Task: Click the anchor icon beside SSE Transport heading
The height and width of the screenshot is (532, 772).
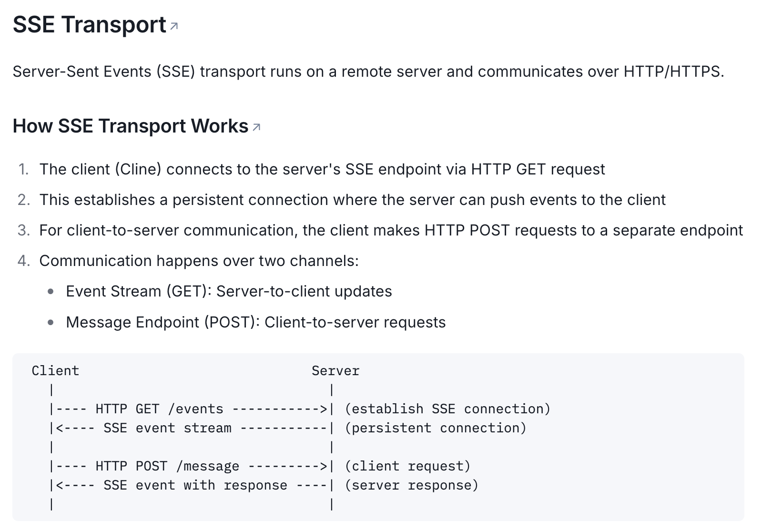Action: point(174,26)
